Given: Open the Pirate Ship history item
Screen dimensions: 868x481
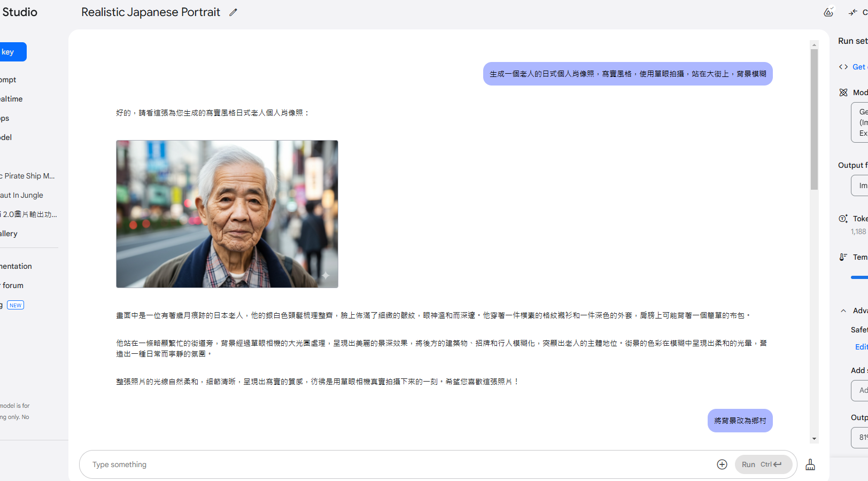Looking at the screenshot, I should point(28,176).
